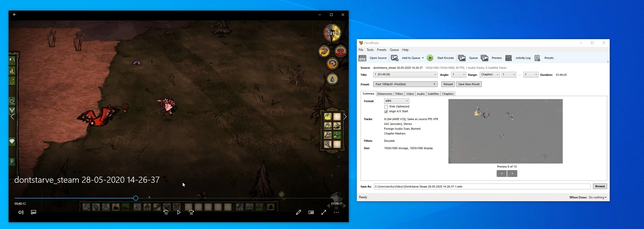Click the 'Ready' status text
Image resolution: width=644 pixels, height=229 pixels.
[x=363, y=197]
